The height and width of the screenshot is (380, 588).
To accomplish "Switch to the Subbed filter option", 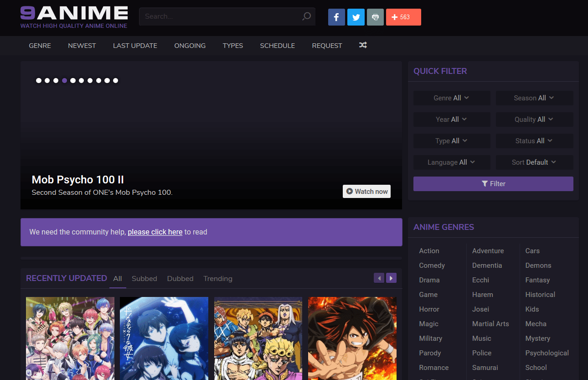I will pos(144,279).
